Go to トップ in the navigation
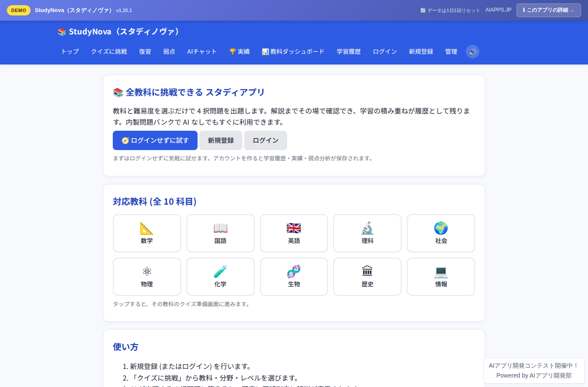This screenshot has width=588, height=387. coord(70,52)
